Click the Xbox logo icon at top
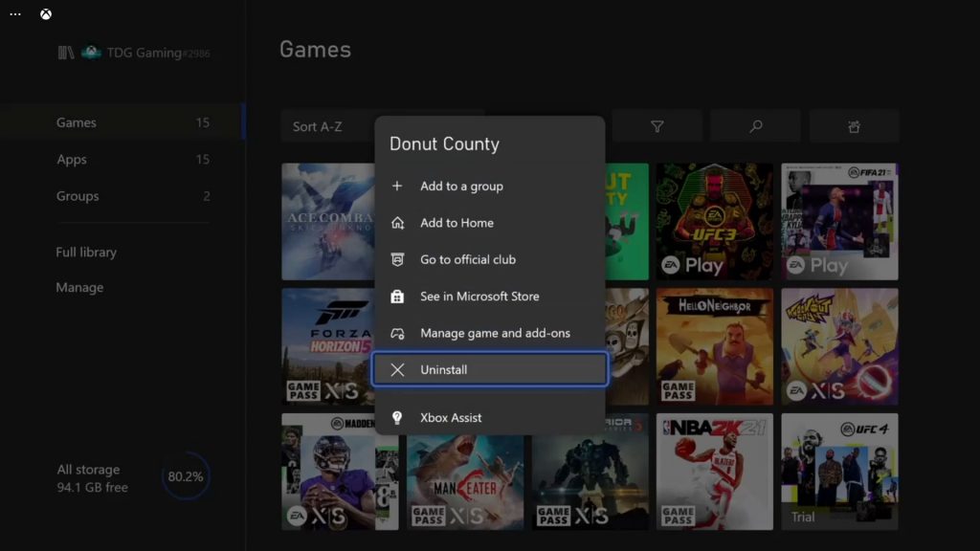The width and height of the screenshot is (980, 551). click(46, 13)
